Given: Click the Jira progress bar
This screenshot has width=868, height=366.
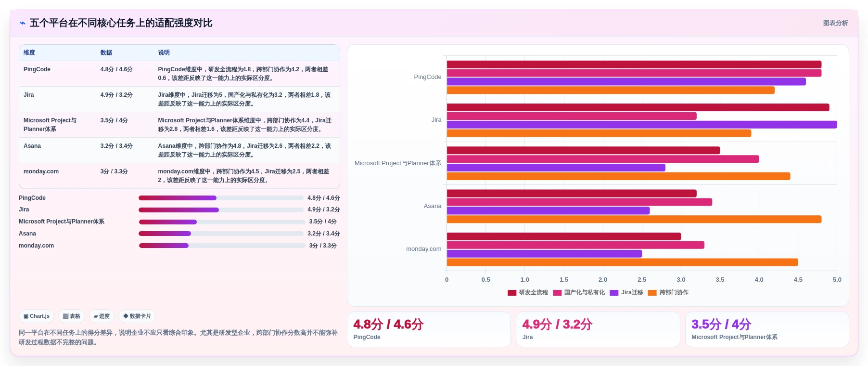Looking at the screenshot, I should click(x=221, y=210).
